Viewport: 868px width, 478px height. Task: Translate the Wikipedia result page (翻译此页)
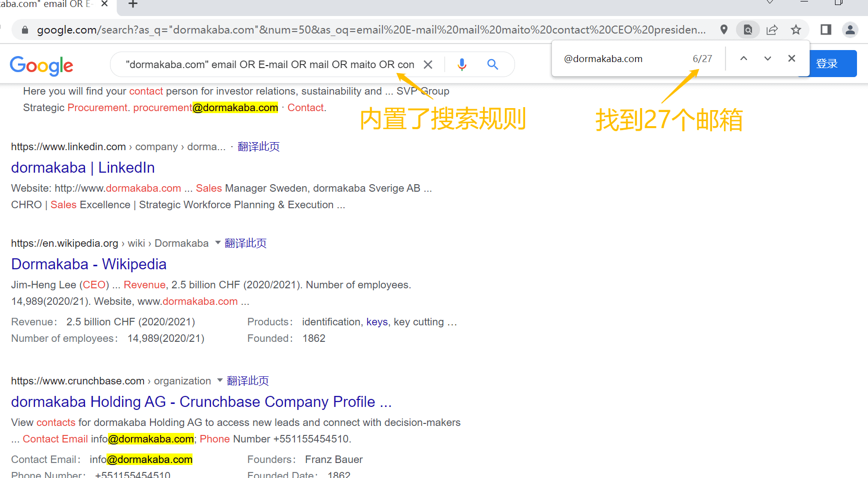click(245, 243)
